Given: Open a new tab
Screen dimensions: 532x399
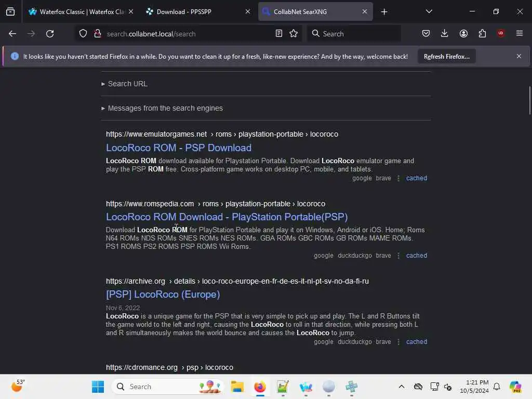Looking at the screenshot, I should coord(384,12).
